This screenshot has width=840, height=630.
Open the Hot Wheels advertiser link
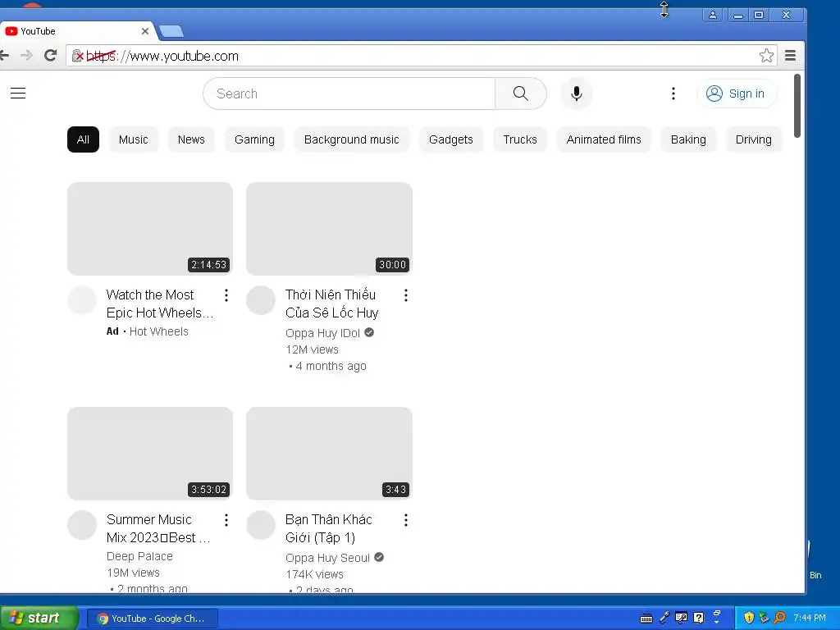(x=158, y=331)
